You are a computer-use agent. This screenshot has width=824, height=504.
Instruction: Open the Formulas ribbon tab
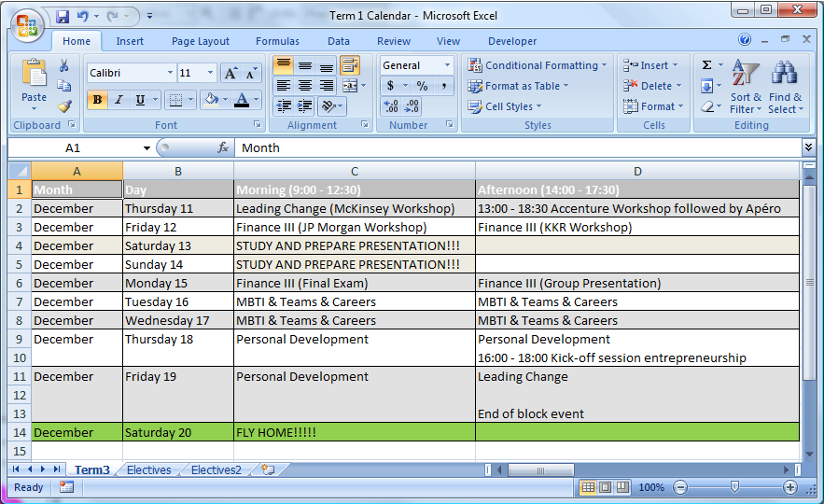click(277, 41)
